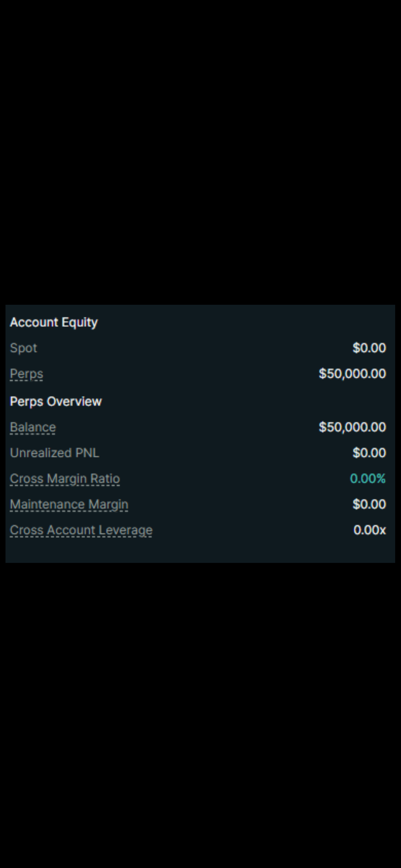Select the Perps Overview heading

[56, 401]
